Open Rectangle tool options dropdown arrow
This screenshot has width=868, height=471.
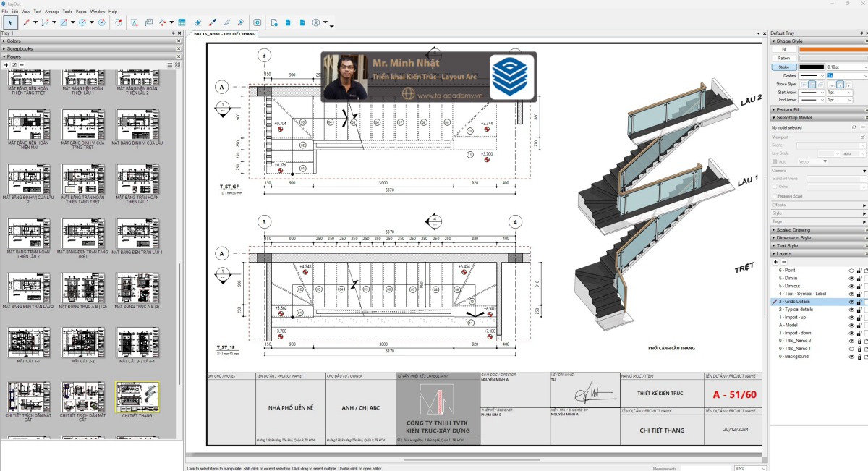pyautogui.click(x=72, y=22)
